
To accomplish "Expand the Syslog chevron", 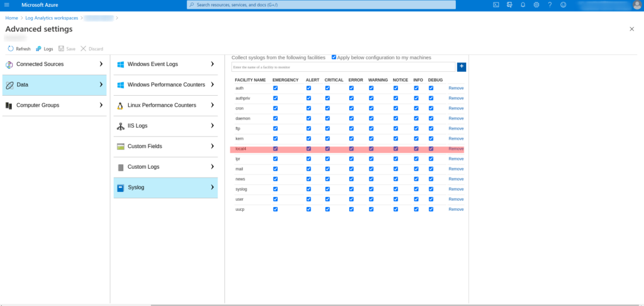I will point(213,187).
